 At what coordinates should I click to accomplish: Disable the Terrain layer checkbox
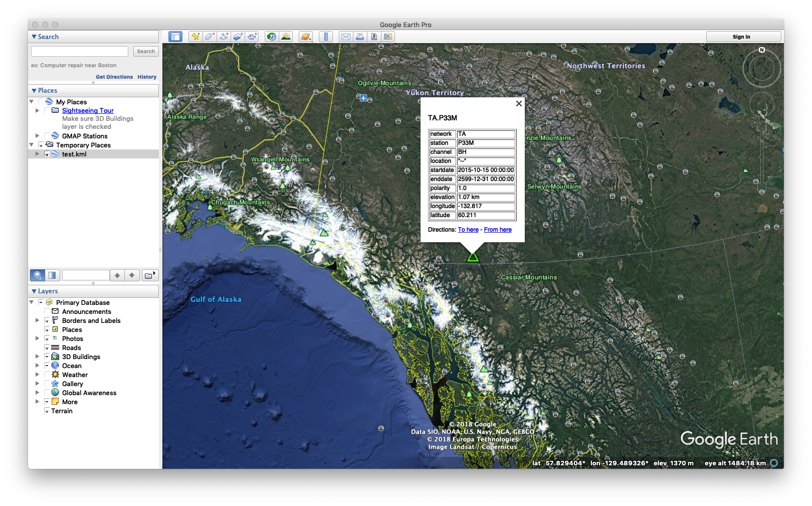click(x=47, y=411)
